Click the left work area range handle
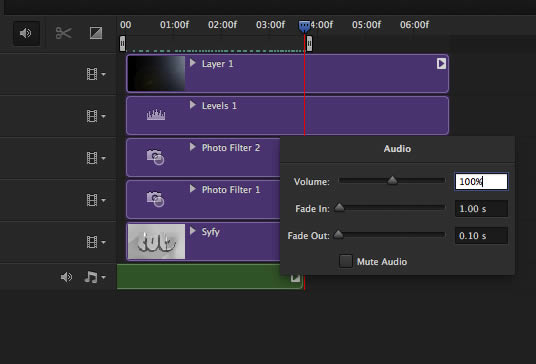 pyautogui.click(x=122, y=44)
